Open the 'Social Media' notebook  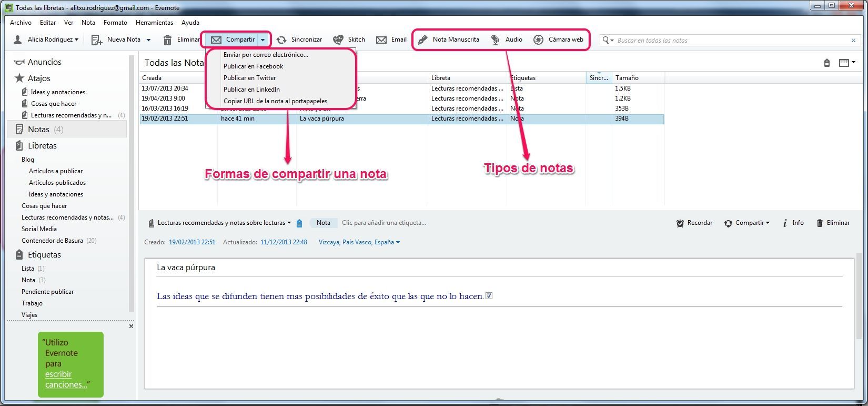(39, 229)
